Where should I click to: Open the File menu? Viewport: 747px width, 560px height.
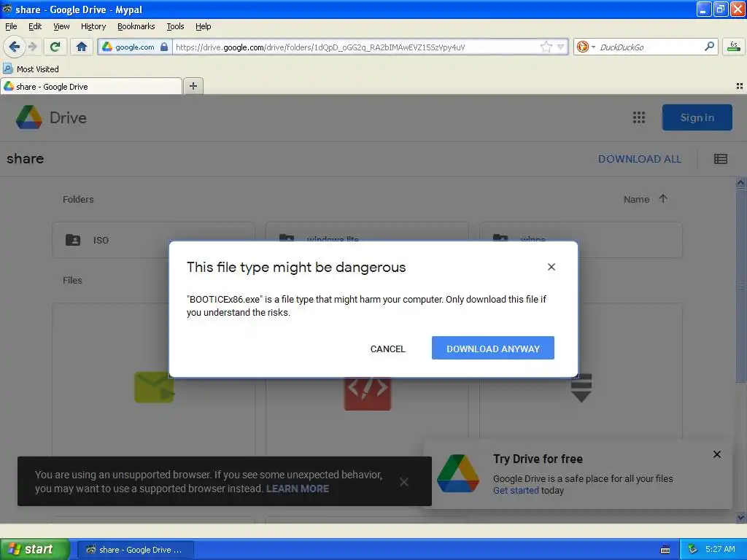pyautogui.click(x=11, y=26)
